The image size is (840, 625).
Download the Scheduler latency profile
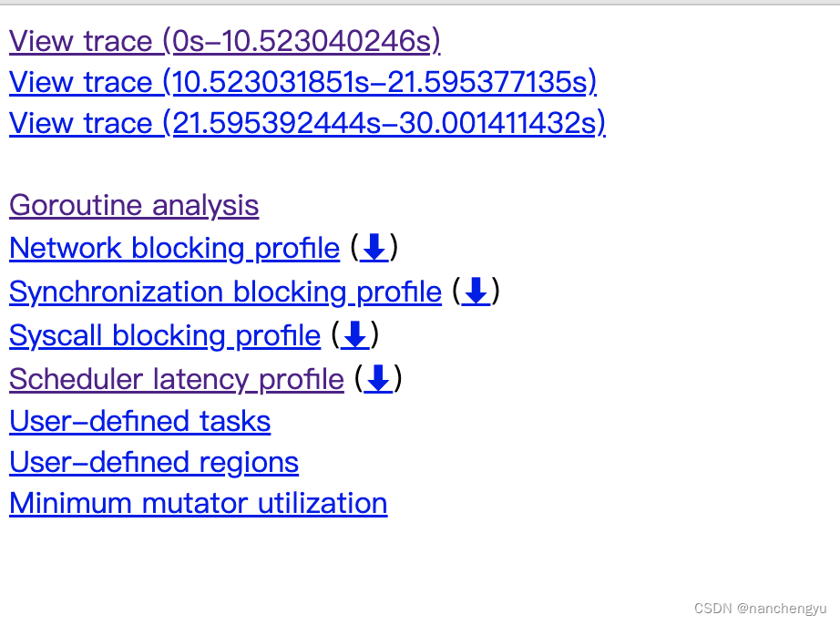click(x=378, y=379)
